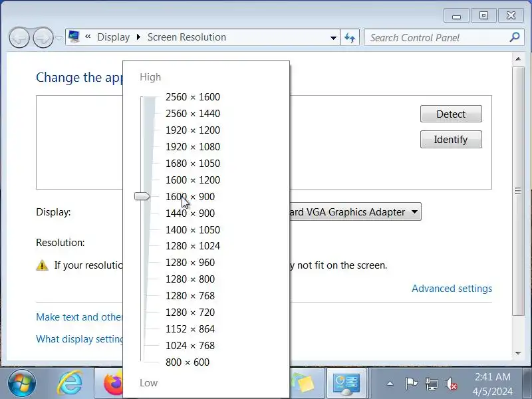
Task: Click the Identify button
Action: click(451, 140)
